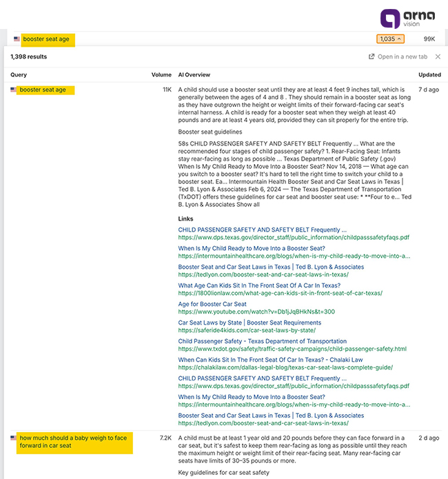Open the txdot.gov child passenger safety URL
The image size is (448, 479).
click(x=292, y=349)
